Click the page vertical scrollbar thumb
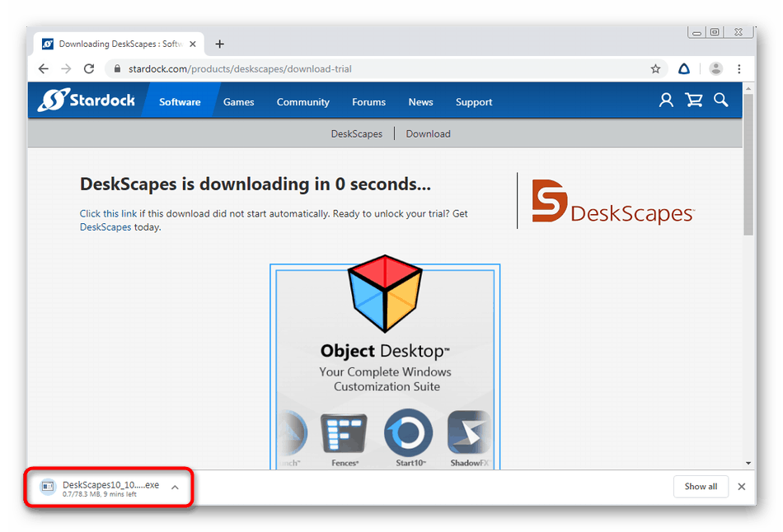This screenshot has height=532, width=783. (x=748, y=164)
